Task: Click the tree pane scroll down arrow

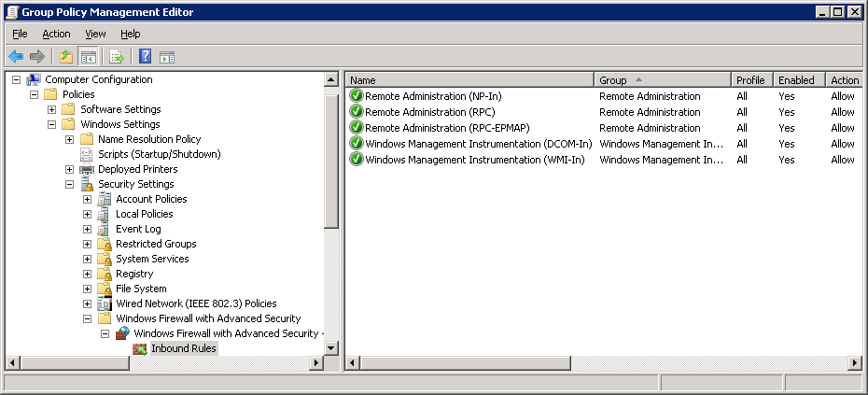Action: click(x=331, y=348)
